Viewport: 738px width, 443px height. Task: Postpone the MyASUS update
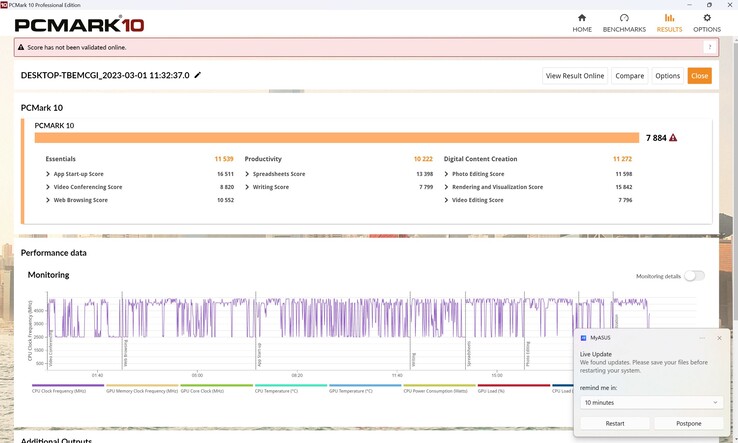(689, 423)
